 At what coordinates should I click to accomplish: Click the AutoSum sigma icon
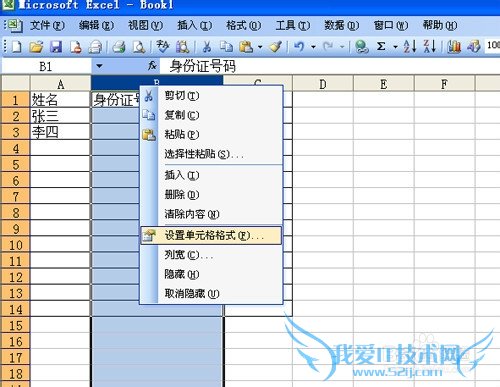381,46
